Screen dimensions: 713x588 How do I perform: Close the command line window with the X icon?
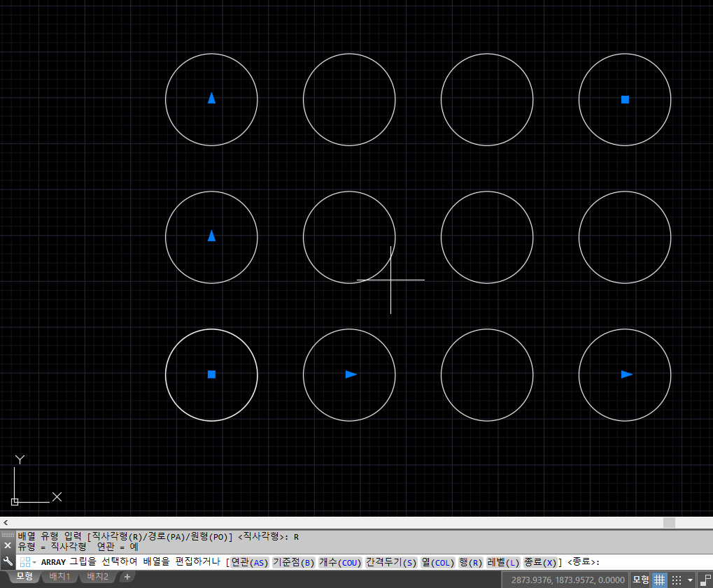[x=8, y=545]
